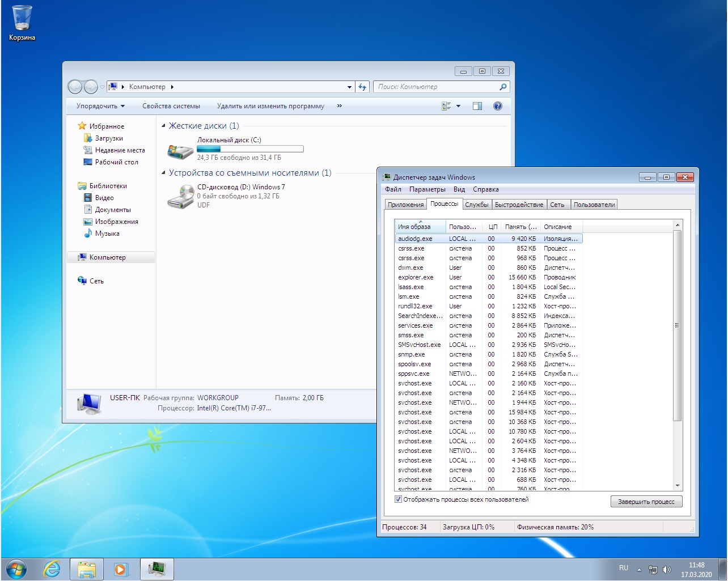The width and height of the screenshot is (728, 581).
Task: Click the refresh icon beside address bar
Action: click(x=362, y=87)
